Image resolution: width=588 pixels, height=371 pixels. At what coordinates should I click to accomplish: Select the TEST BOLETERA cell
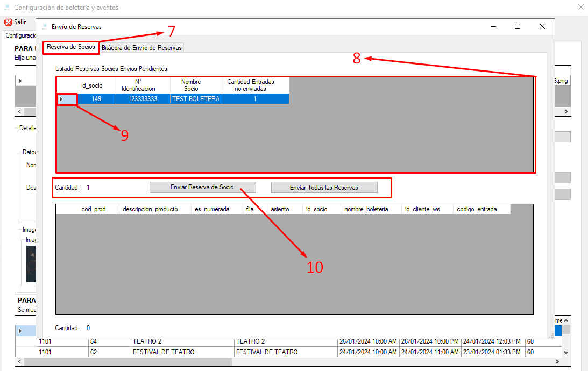196,99
